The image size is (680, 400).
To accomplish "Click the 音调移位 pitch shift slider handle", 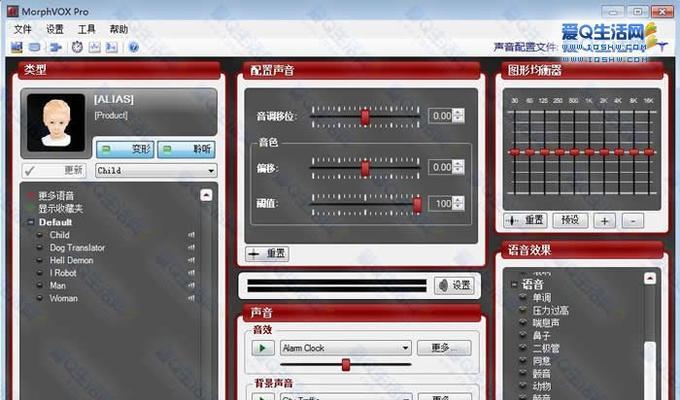I will [365, 117].
